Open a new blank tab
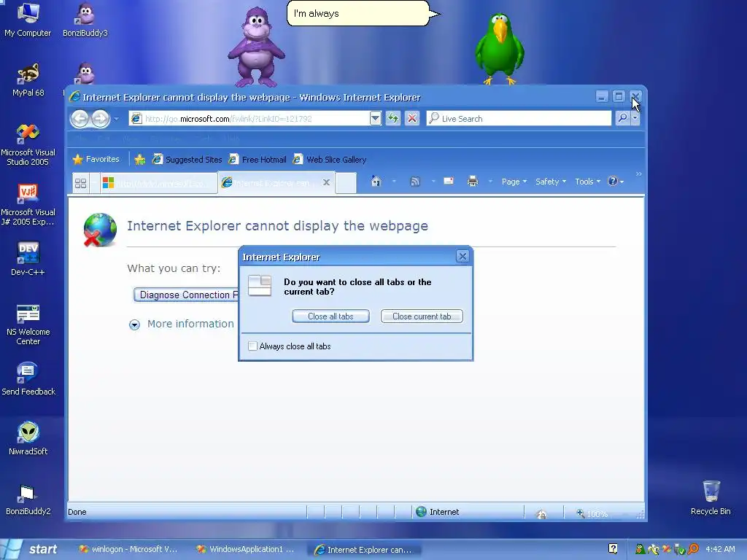Viewport: 747px width, 560px height. pyautogui.click(x=345, y=183)
